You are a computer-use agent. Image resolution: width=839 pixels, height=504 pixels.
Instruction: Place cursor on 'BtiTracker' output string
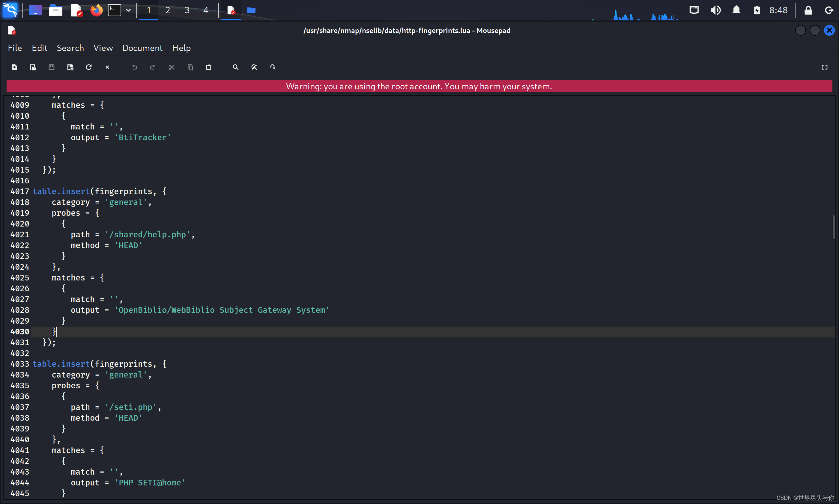143,137
